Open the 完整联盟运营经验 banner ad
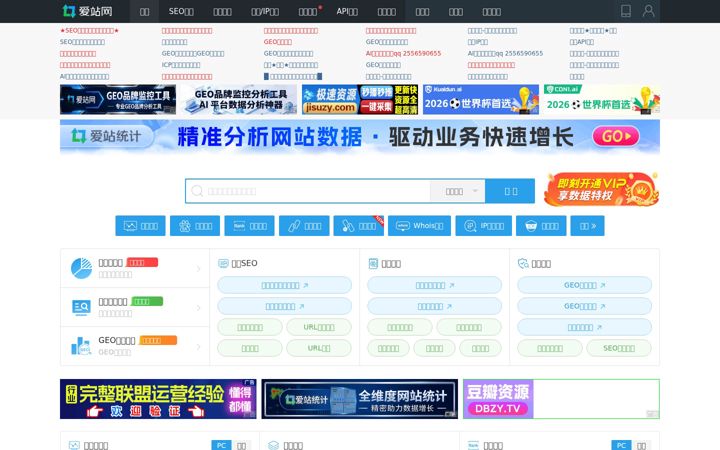Viewport: 720px width, 450px height. (x=158, y=399)
